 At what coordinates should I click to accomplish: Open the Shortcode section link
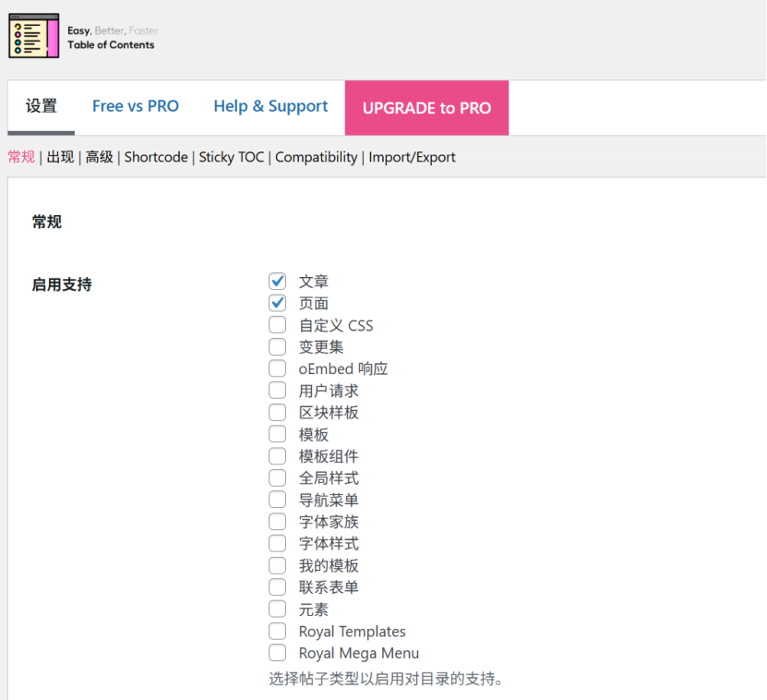[x=156, y=157]
